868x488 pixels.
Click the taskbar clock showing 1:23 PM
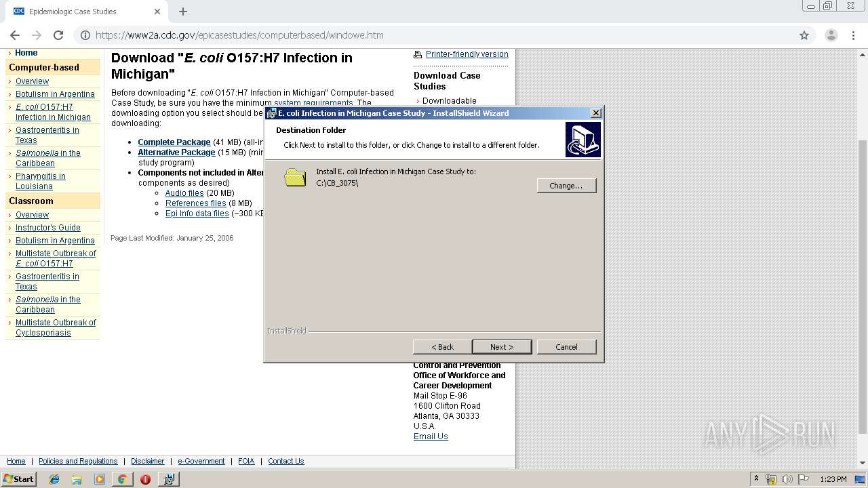point(833,479)
